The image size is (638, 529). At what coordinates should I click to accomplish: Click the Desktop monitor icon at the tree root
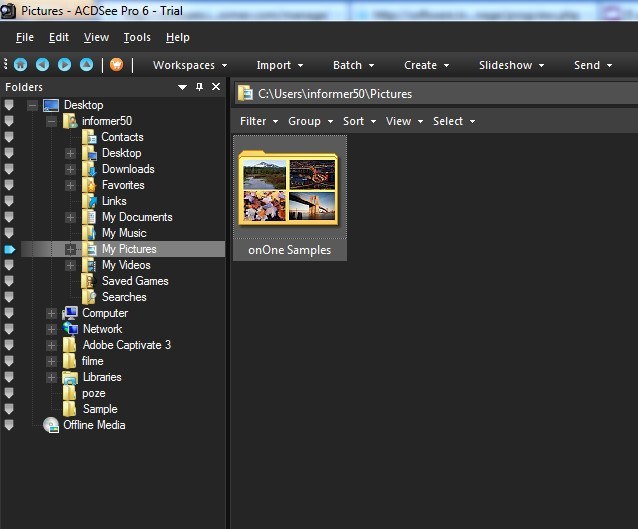(x=51, y=105)
